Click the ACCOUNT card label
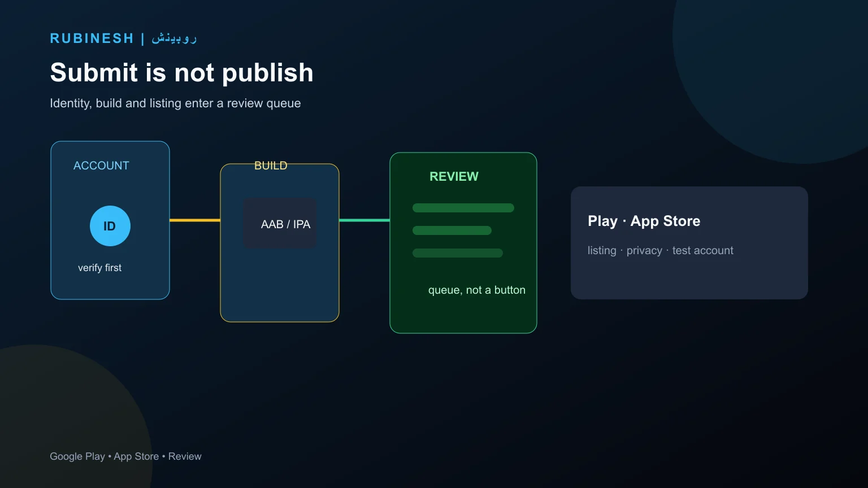868x488 pixels. click(101, 165)
